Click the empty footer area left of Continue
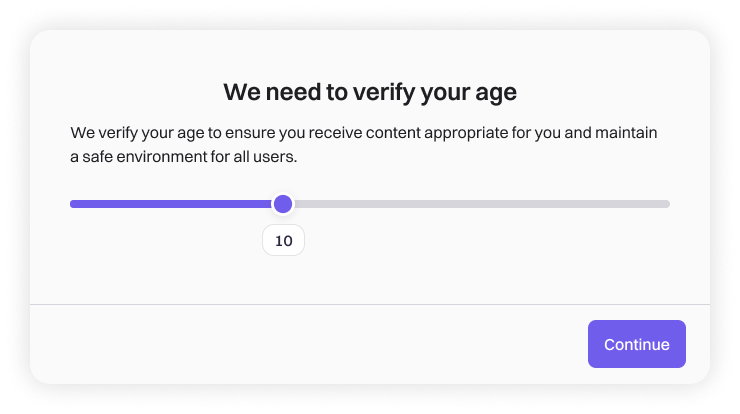This screenshot has width=740, height=414. [x=300, y=344]
